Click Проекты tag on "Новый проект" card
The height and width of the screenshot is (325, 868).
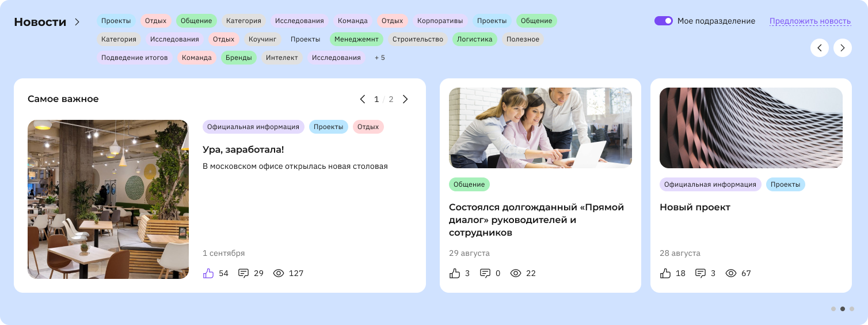pos(786,184)
